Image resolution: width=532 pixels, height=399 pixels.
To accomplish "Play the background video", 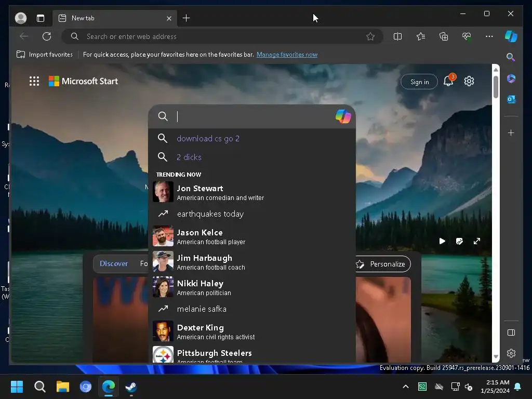I will point(442,241).
